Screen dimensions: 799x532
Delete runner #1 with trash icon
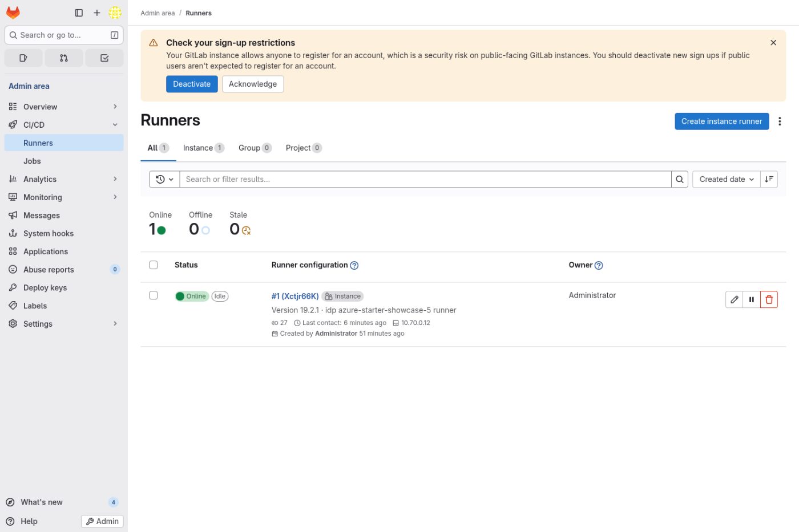pyautogui.click(x=769, y=299)
